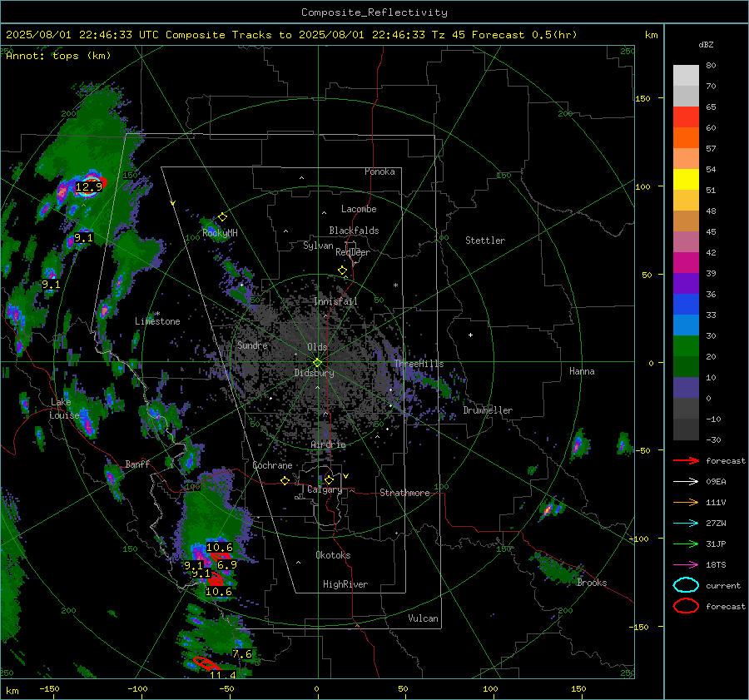The image size is (749, 700).
Task: Click the Didsbury label
Action: 314,373
